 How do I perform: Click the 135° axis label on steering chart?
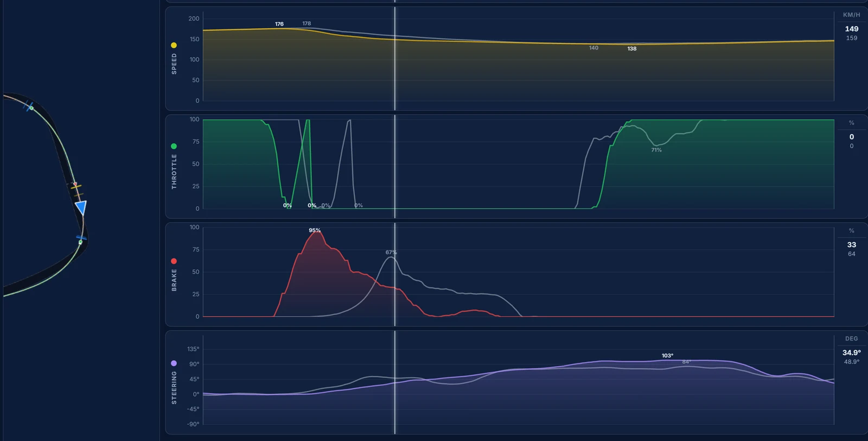(x=193, y=349)
